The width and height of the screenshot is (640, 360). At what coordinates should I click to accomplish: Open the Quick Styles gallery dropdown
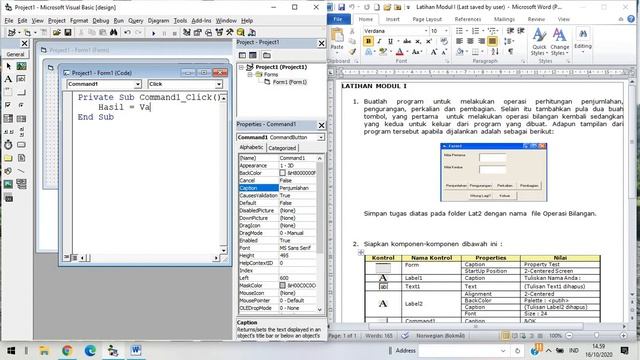539,42
